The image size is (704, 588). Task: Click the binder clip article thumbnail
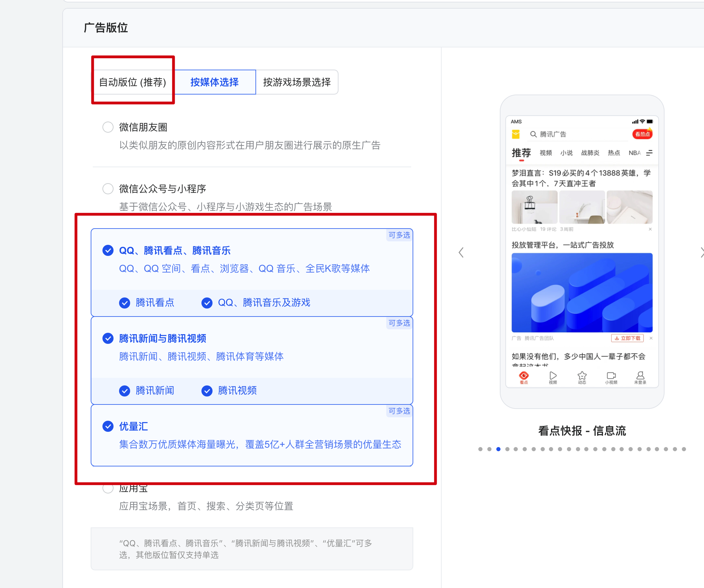tap(534, 207)
